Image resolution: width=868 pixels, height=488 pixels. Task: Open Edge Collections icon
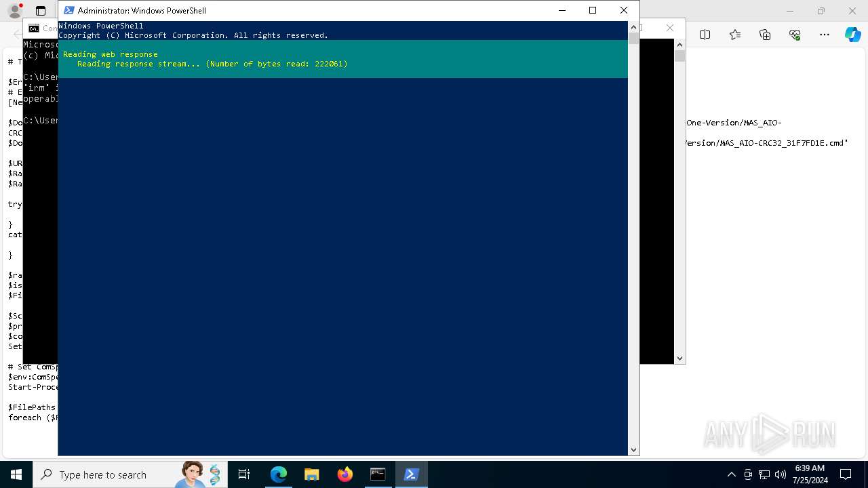click(765, 35)
